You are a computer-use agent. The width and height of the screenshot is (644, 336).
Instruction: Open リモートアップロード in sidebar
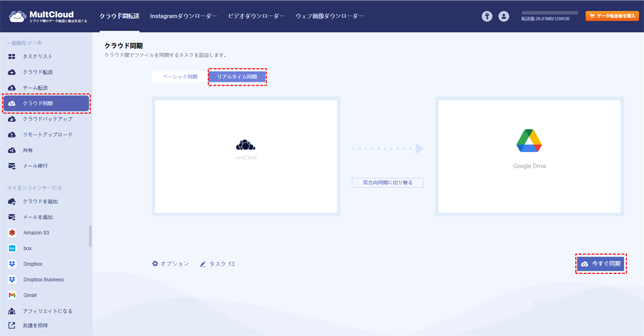(x=47, y=135)
